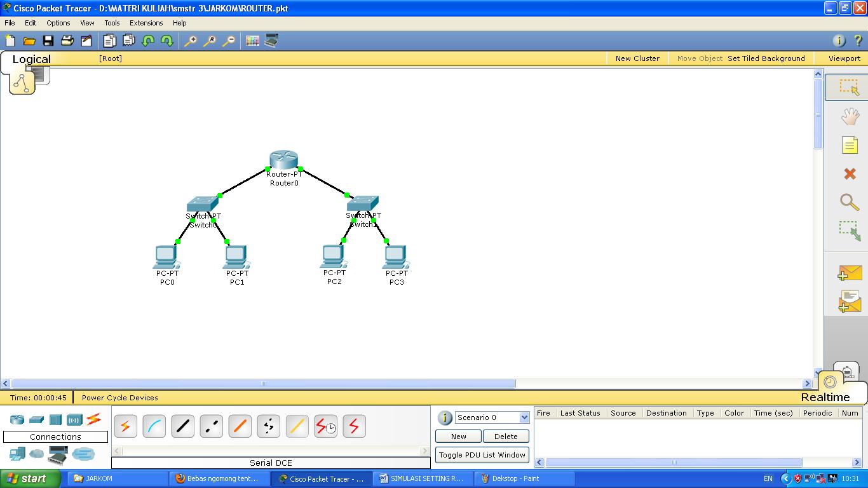Select the Serial DCE connection type

326,426
